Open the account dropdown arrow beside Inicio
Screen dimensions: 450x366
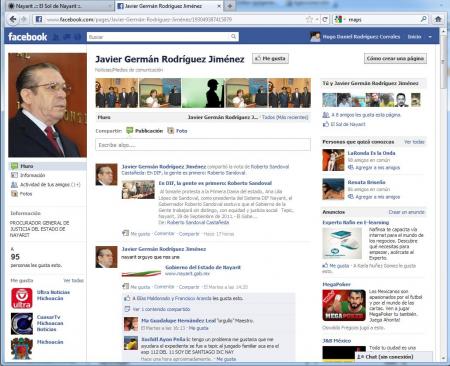(430, 37)
